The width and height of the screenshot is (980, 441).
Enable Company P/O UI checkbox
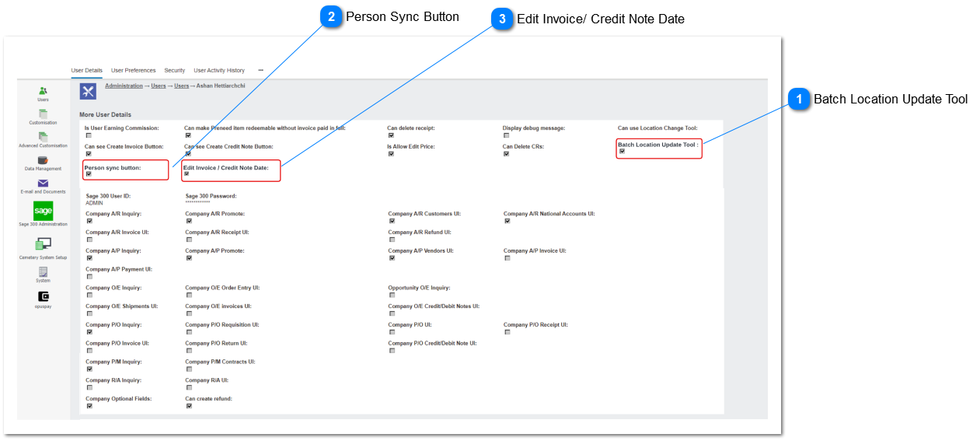(392, 332)
